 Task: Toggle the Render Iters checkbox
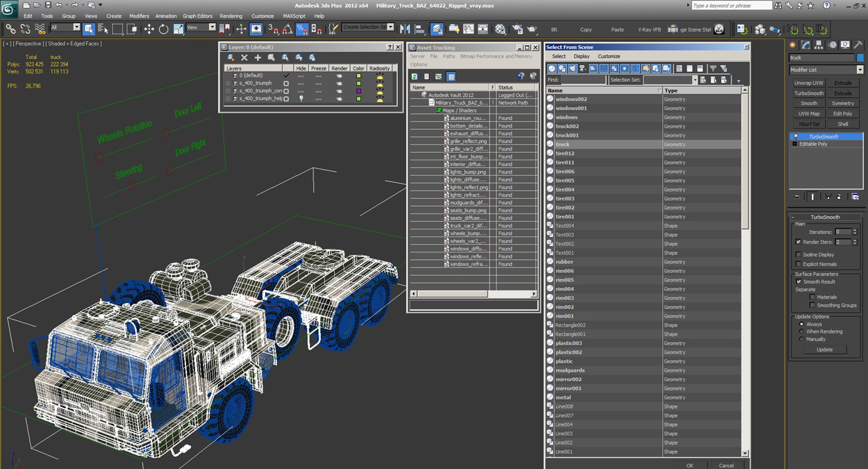(x=798, y=242)
